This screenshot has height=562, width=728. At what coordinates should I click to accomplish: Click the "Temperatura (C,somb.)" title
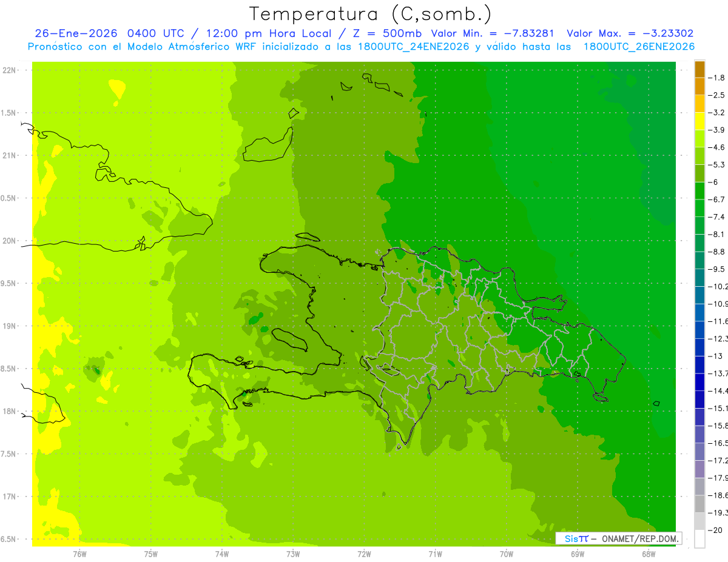pyautogui.click(x=371, y=14)
